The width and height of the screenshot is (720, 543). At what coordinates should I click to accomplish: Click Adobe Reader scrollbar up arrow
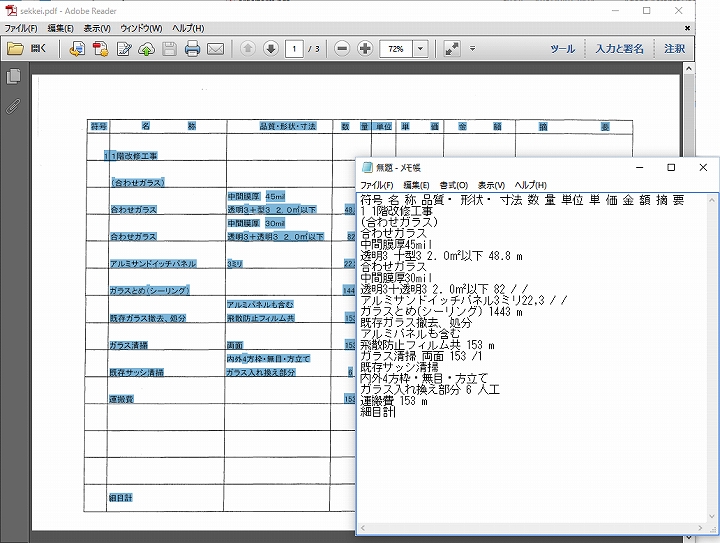point(688,68)
